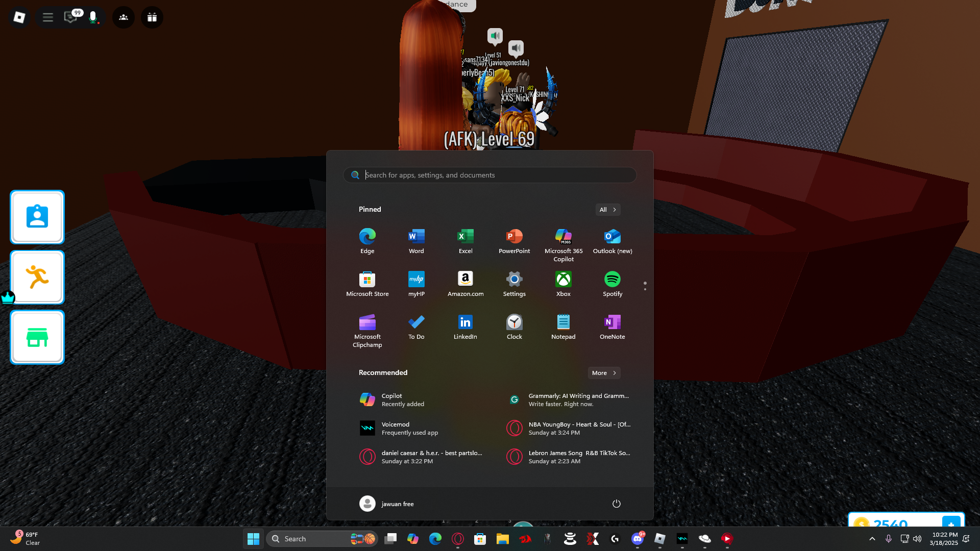Open NBA YoungBoy Heart & Soul recommendation
The height and width of the screenshot is (551, 980).
[568, 428]
